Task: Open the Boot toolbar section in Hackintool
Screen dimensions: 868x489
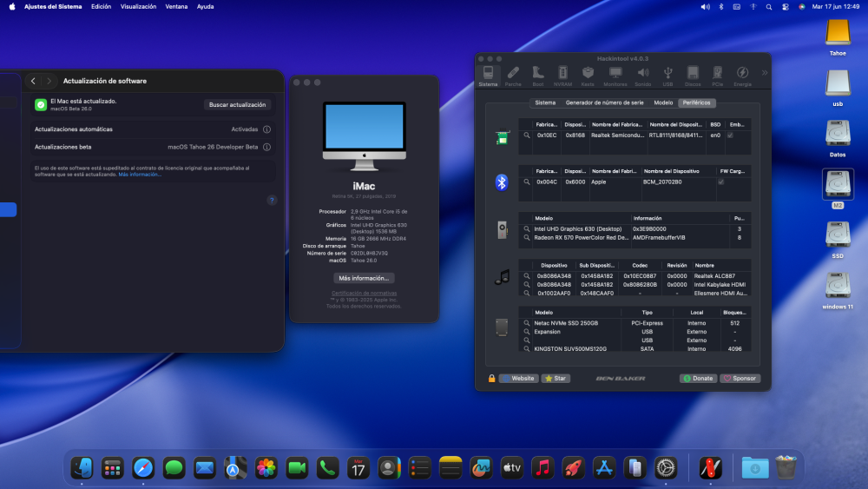Action: [x=538, y=76]
